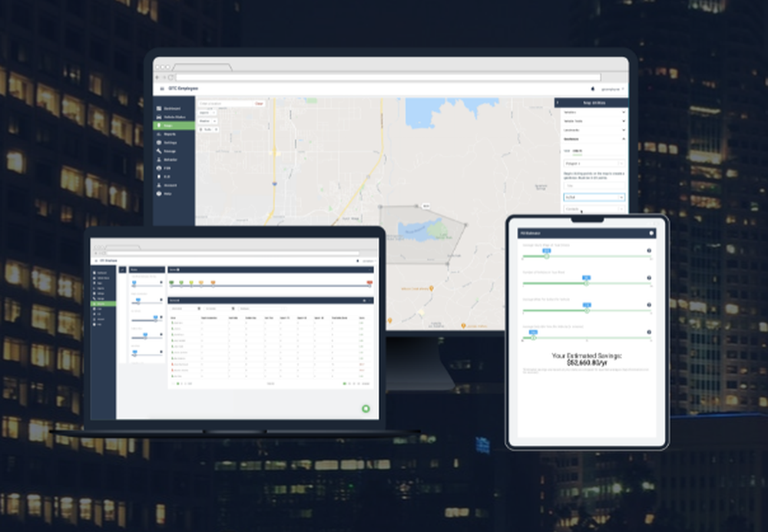Click the Traffic toggle button on the map

(x=208, y=130)
